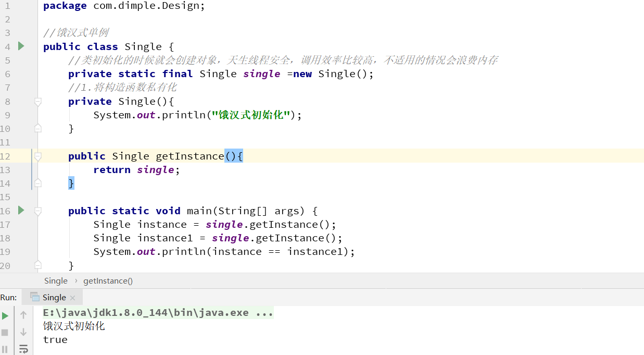The width and height of the screenshot is (644, 355).
Task: Click the 饿汉式单例 comment on line 3
Action: pyautogui.click(x=76, y=32)
